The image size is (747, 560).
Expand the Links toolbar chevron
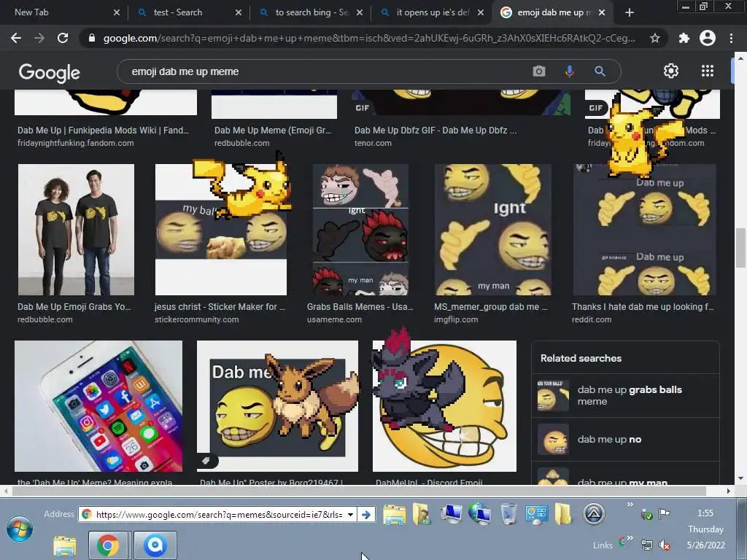pos(630,538)
